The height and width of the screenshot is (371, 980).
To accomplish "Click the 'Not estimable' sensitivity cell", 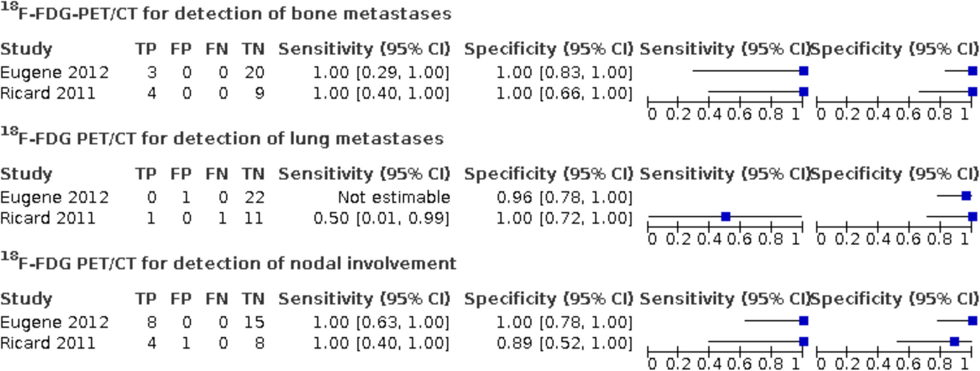I will point(394,197).
